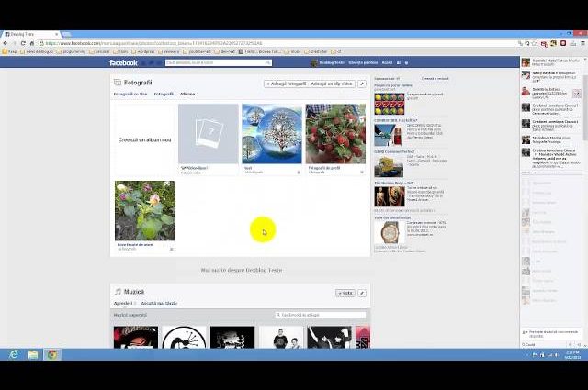Click the browser home icon
The image size is (588, 390).
pyautogui.click(x=32, y=43)
